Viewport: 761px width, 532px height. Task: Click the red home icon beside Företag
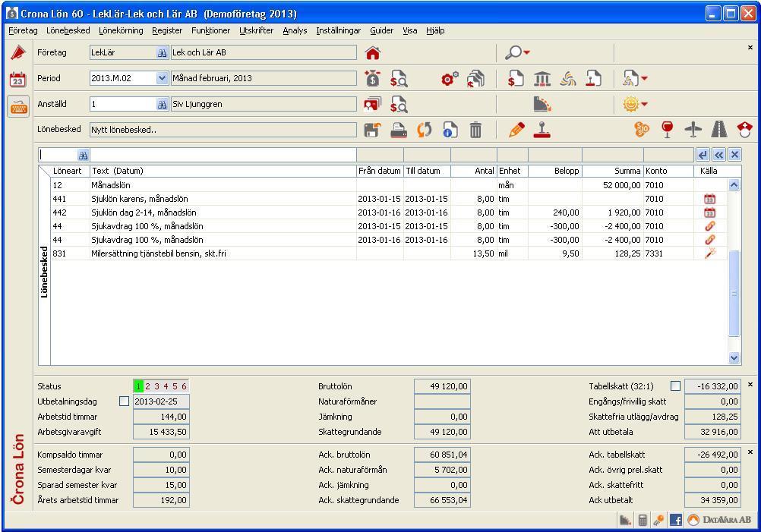373,52
